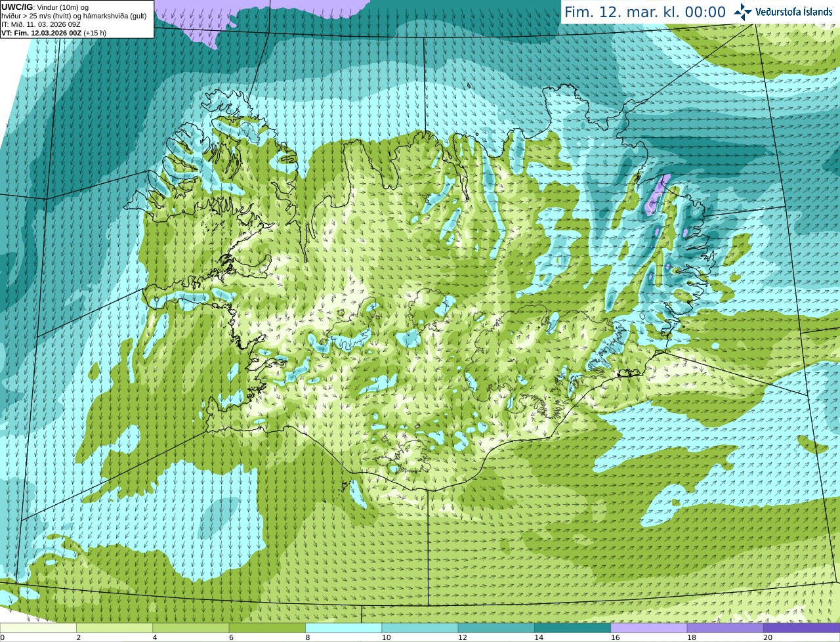Click the Veðurstofa Íslands logo icon
The height and width of the screenshot is (642, 840).
point(743,12)
